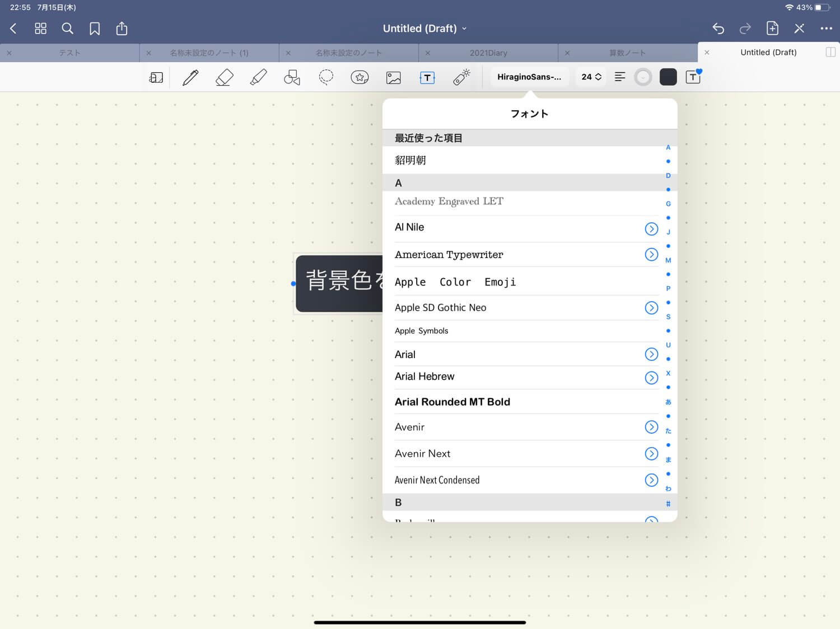Switch to the 名称未設定のノート (1) tab
Image resolution: width=840 pixels, height=629 pixels.
[209, 53]
